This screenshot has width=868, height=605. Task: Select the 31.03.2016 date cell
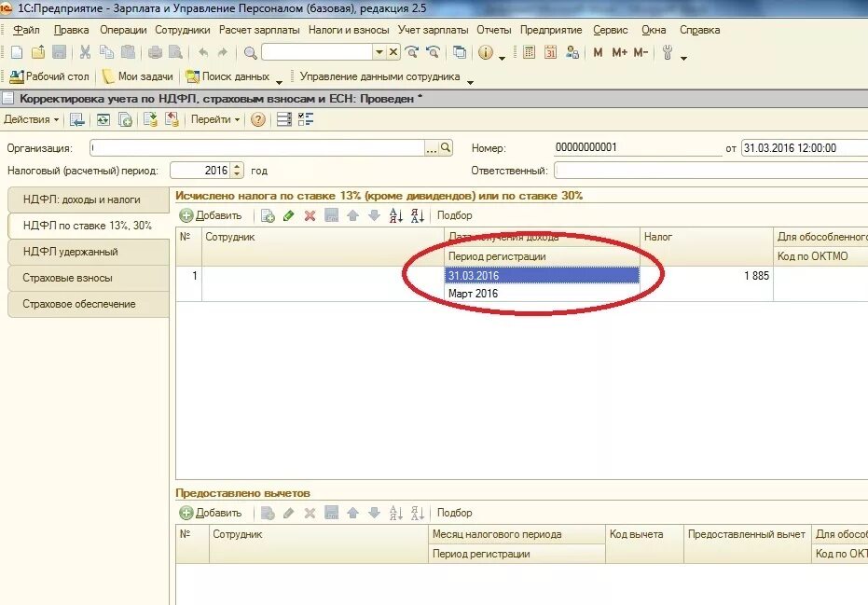(x=542, y=276)
